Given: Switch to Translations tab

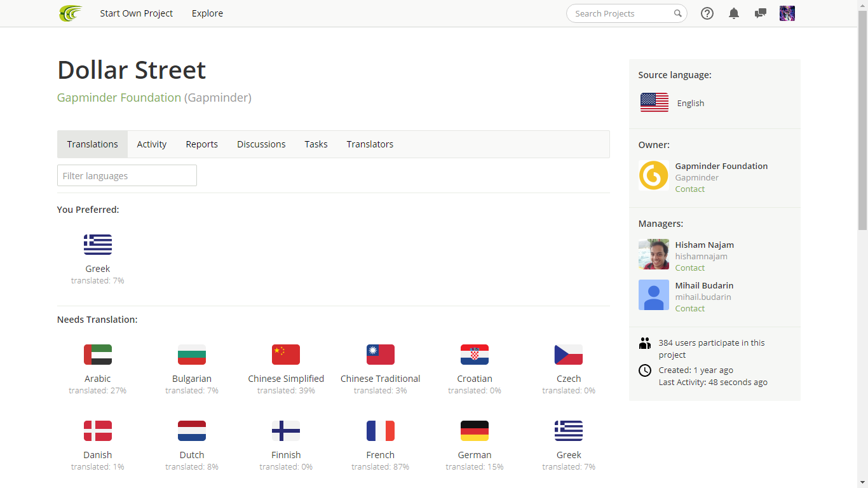Looking at the screenshot, I should (93, 144).
